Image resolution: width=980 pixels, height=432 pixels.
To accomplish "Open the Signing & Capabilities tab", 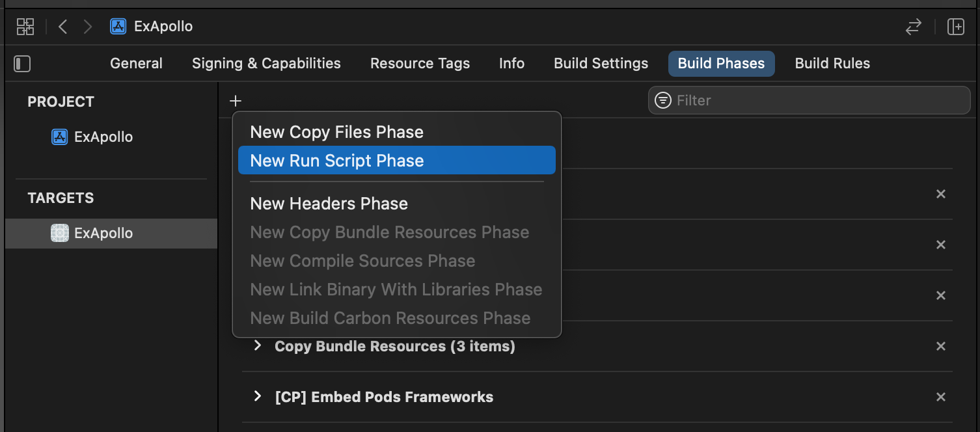I will point(266,64).
